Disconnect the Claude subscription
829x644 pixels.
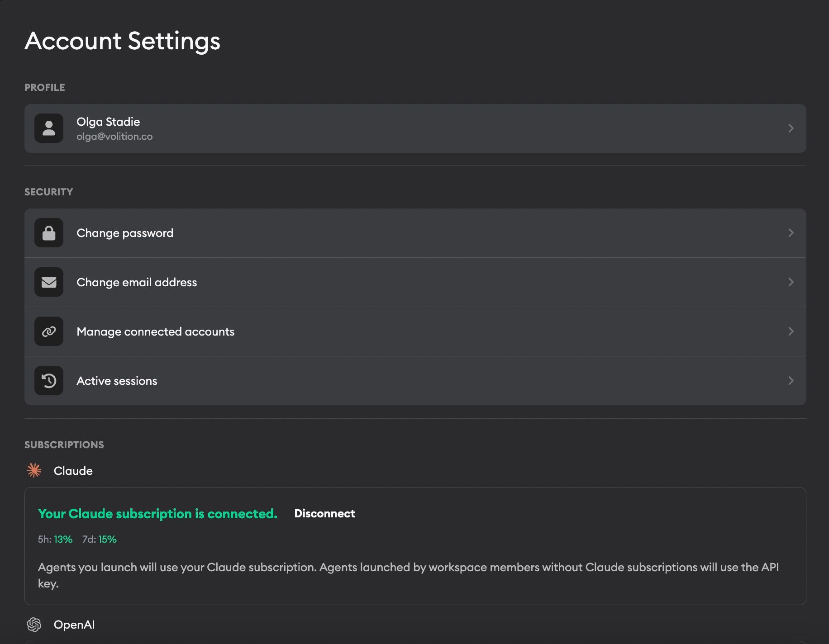(x=324, y=513)
